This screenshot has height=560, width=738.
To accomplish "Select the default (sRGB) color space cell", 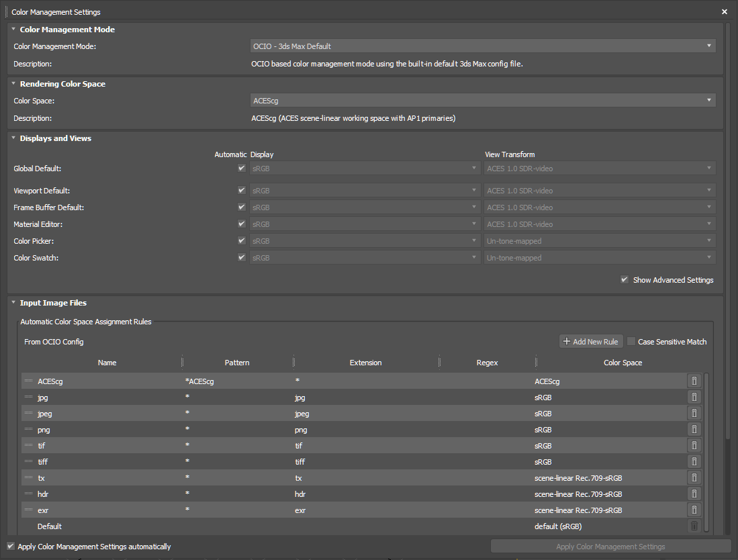I will pos(558,526).
